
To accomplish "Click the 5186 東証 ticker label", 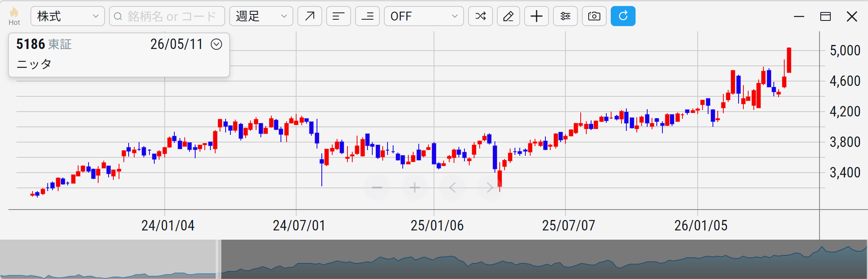I will pyautogui.click(x=44, y=44).
